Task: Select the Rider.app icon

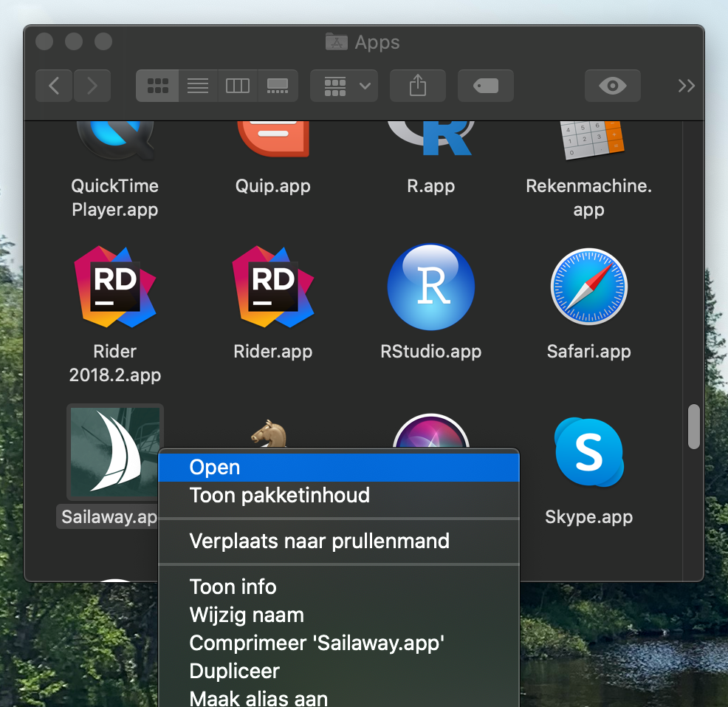Action: pos(273,287)
